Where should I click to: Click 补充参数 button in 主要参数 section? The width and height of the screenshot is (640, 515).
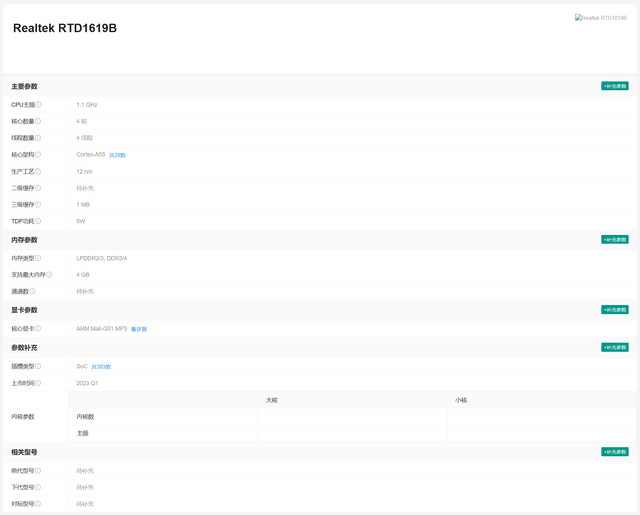pyautogui.click(x=615, y=86)
